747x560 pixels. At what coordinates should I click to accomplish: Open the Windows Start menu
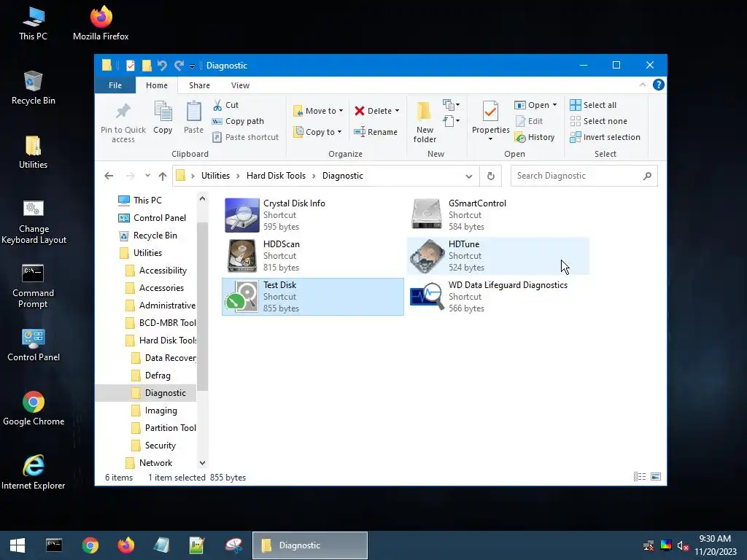[x=18, y=545]
